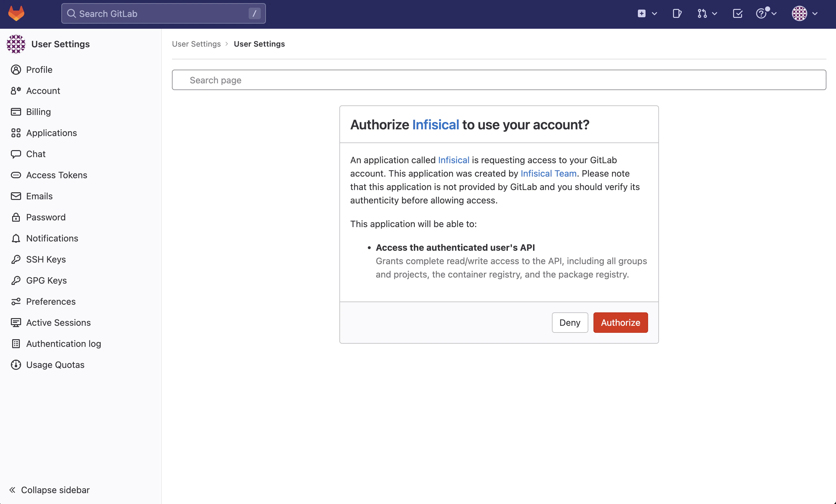Click the user avatar in top bar

799,13
